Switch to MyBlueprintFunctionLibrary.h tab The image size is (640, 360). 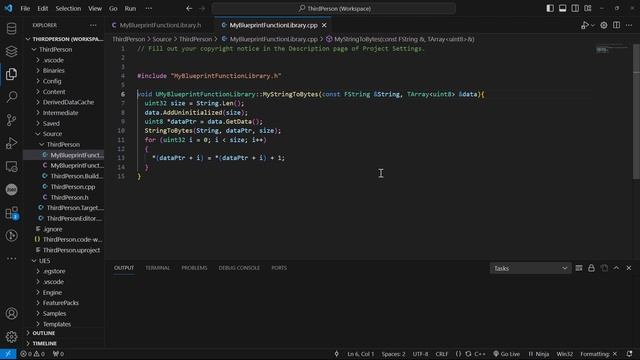[x=160, y=25]
